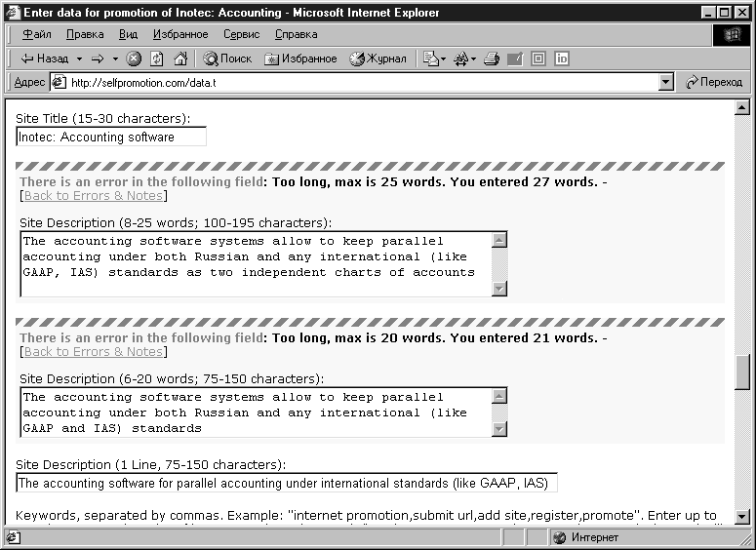
Task: Click the full screen toolbar icon
Action: (538, 59)
